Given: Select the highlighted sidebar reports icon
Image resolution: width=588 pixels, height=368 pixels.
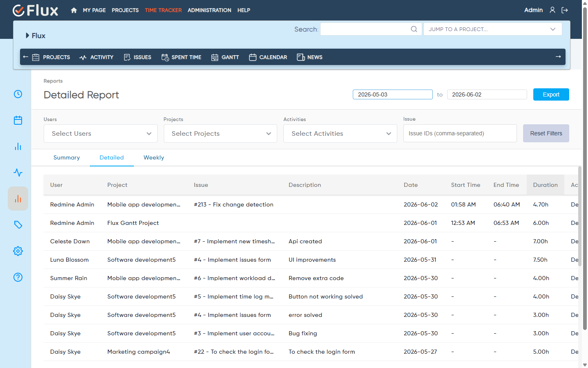Looking at the screenshot, I should click(x=18, y=199).
